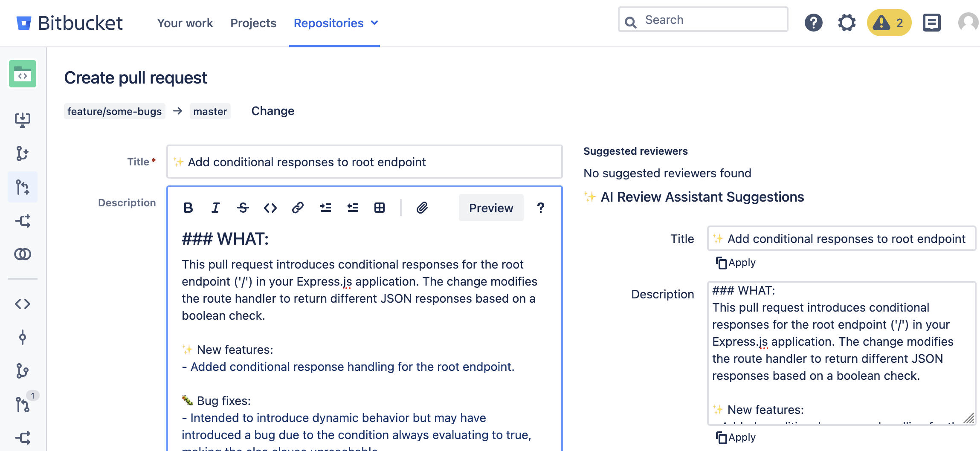The height and width of the screenshot is (451, 980).
Task: View the warning alerts badge showing 2
Action: tap(889, 23)
